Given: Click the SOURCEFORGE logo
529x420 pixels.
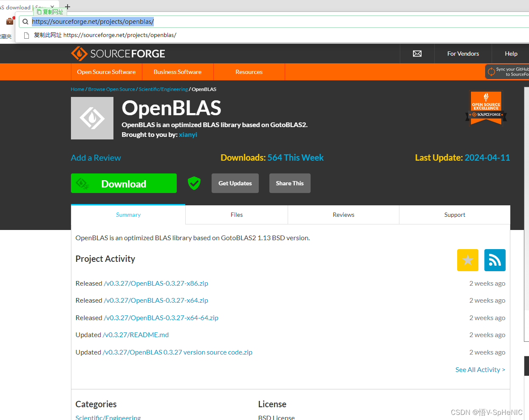Looking at the screenshot, I should 118,54.
